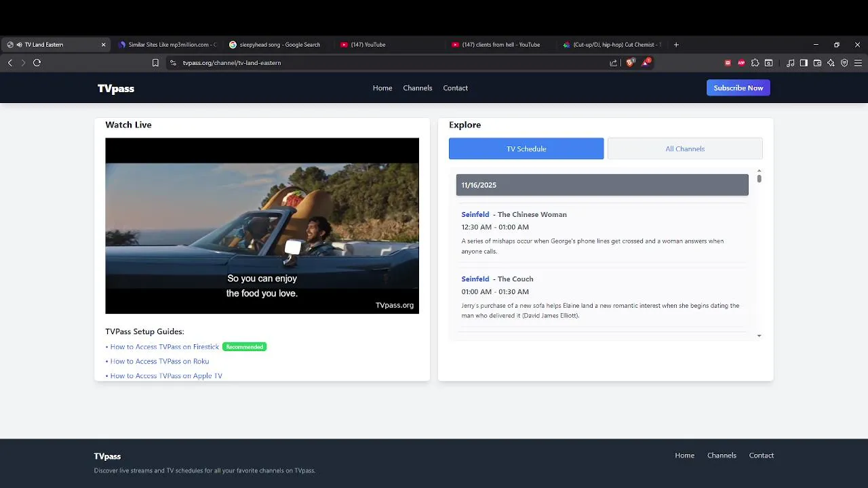Open the Brave VPN shield icon
868x488 pixels.
pyautogui.click(x=844, y=62)
